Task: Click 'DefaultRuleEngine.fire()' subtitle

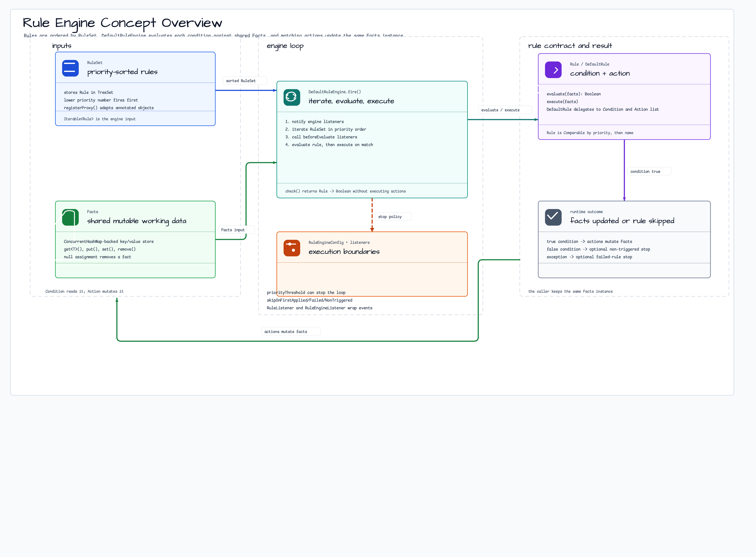Action: [x=334, y=92]
